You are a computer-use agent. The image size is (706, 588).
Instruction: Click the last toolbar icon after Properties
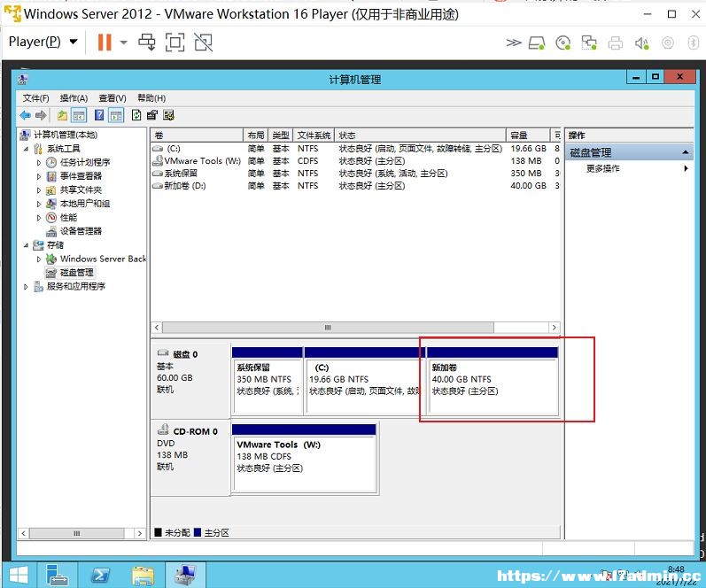[169, 115]
